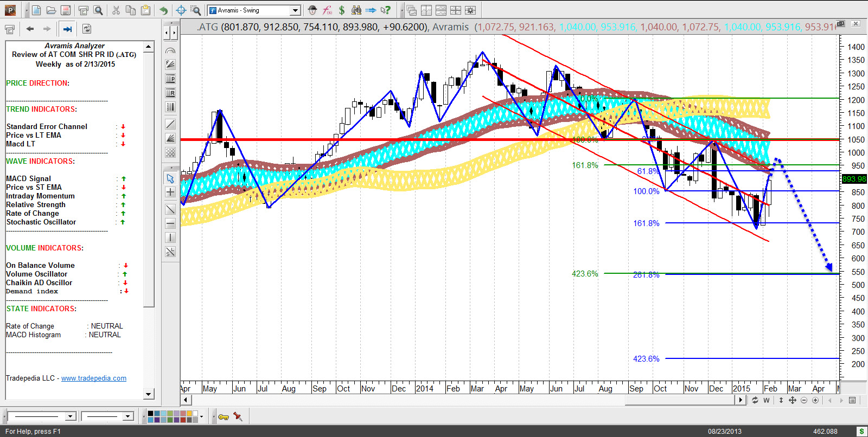Click the navigate back arrow

click(30, 29)
